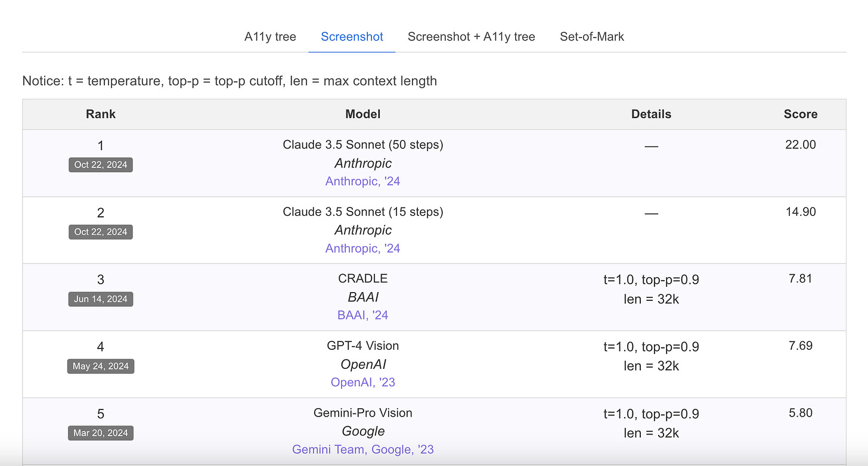Click rank number 2
This screenshot has width=868, height=466.
coord(101,213)
